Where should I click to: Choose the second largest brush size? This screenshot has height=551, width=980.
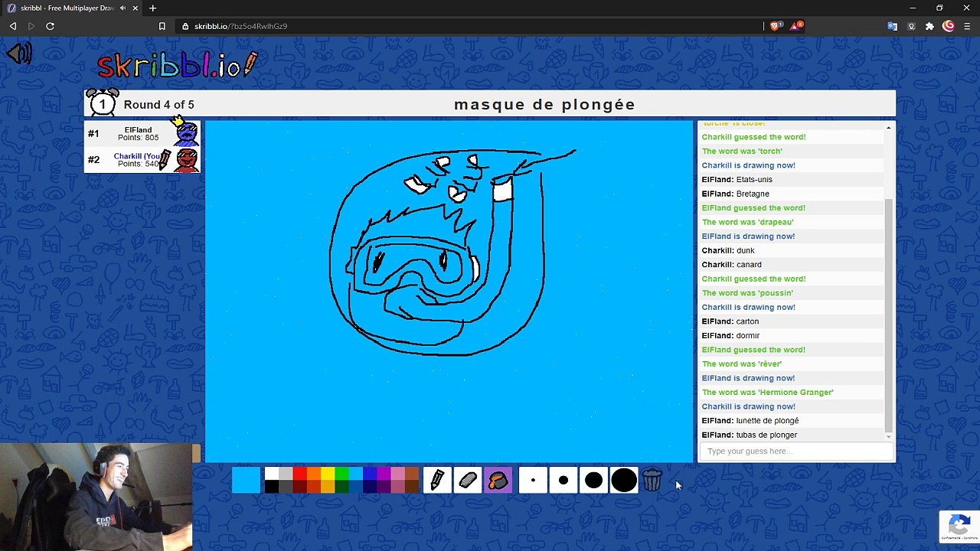pyautogui.click(x=593, y=481)
